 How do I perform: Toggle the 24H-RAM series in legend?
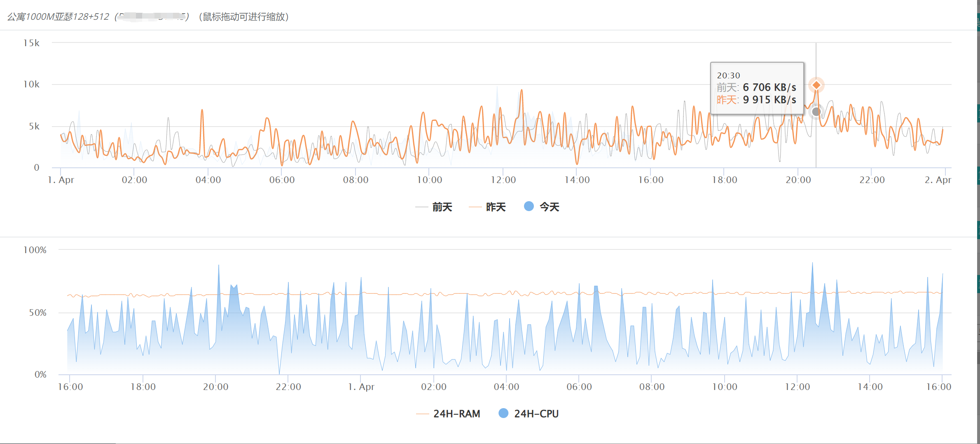coord(448,413)
